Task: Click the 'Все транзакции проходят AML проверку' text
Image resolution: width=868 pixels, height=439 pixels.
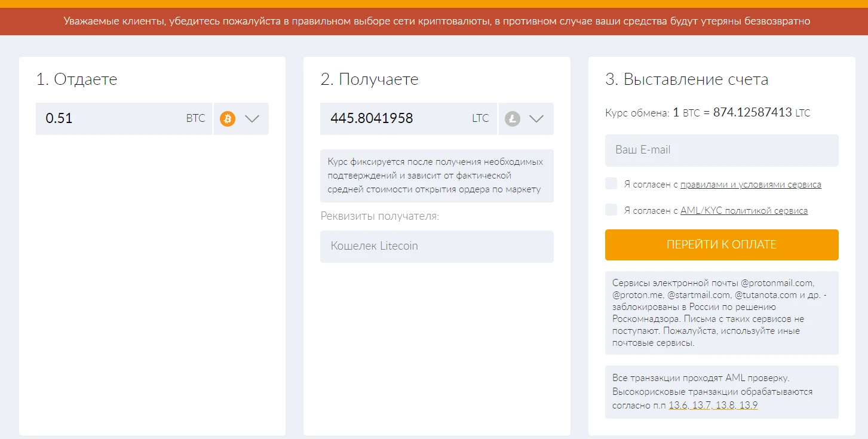Action: (x=701, y=378)
